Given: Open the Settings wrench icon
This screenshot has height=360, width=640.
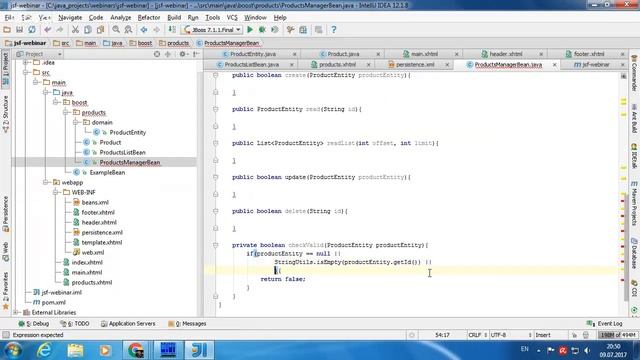Looking at the screenshot, I should [x=290, y=30].
